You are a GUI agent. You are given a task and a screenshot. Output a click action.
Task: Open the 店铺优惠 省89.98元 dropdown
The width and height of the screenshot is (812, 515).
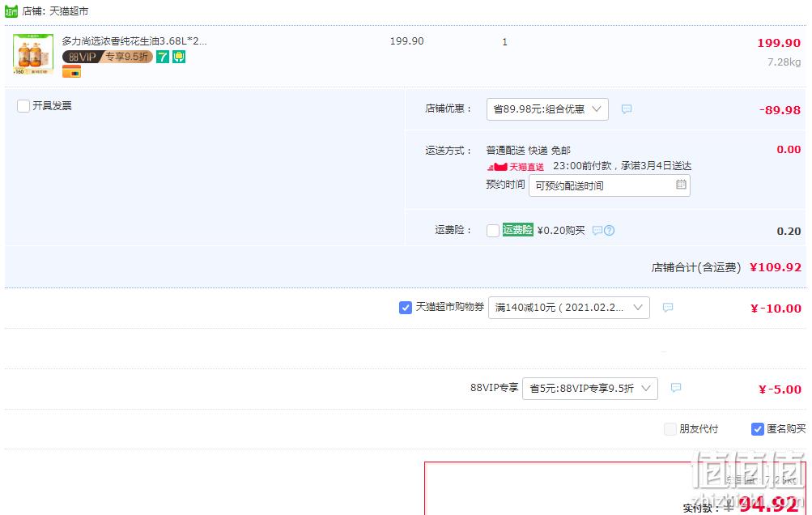pyautogui.click(x=547, y=109)
